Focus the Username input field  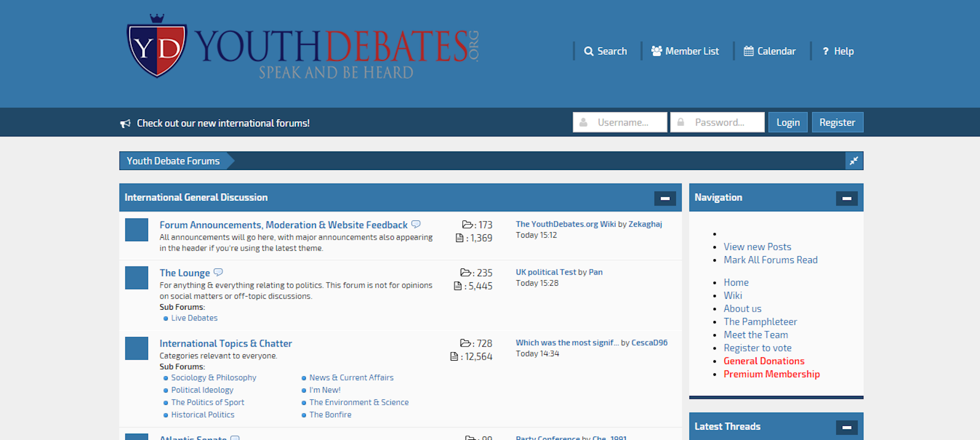(x=620, y=122)
